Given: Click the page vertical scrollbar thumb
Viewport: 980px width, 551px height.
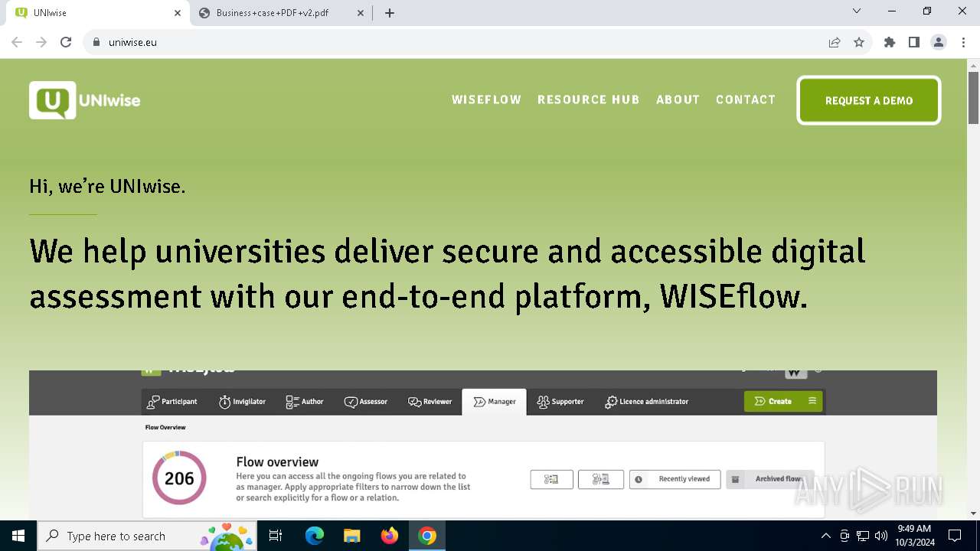Looking at the screenshot, I should tap(973, 97).
